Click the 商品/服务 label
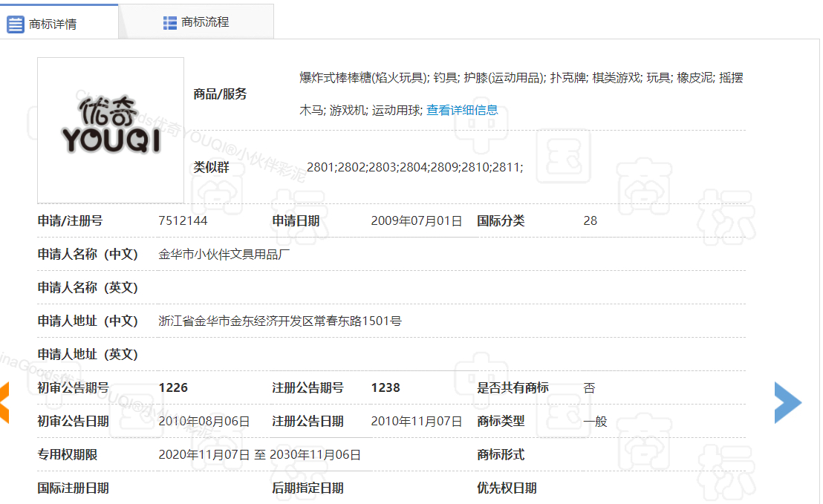The image size is (823, 504). pyautogui.click(x=220, y=94)
